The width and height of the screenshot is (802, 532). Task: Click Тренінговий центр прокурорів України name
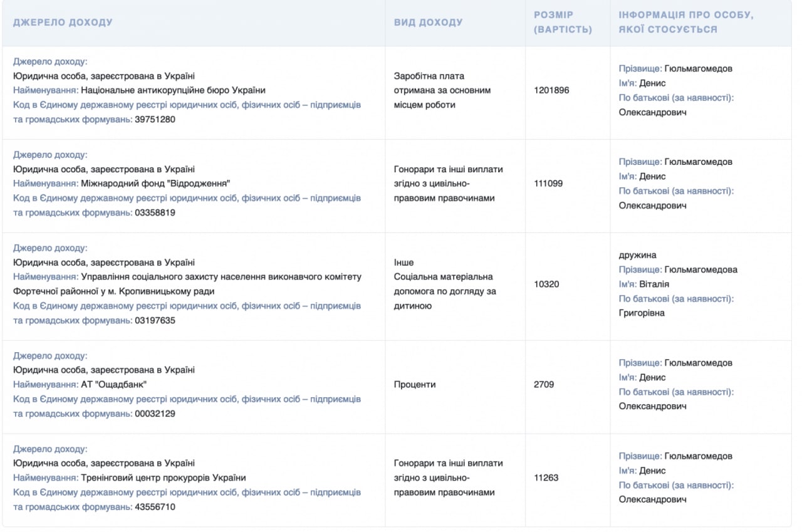coord(164,477)
